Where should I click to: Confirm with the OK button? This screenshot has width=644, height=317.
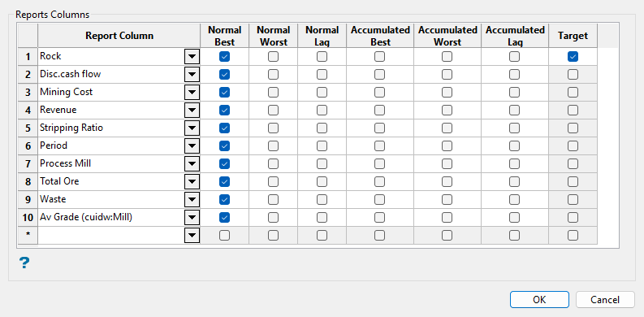539,299
